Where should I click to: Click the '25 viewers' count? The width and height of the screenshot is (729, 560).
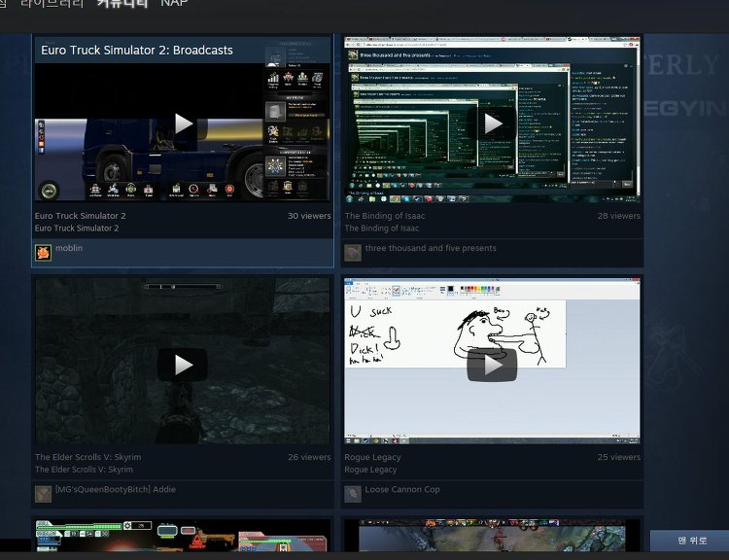[x=619, y=457]
